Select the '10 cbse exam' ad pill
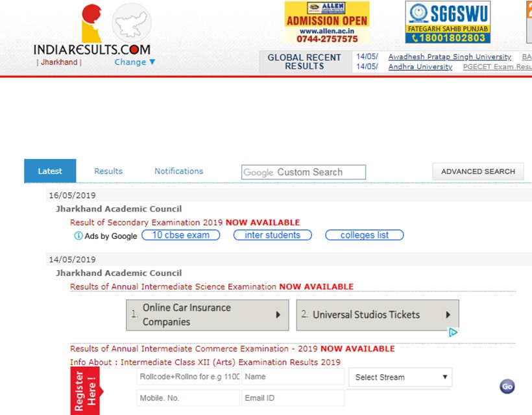532x415 pixels. (181, 235)
